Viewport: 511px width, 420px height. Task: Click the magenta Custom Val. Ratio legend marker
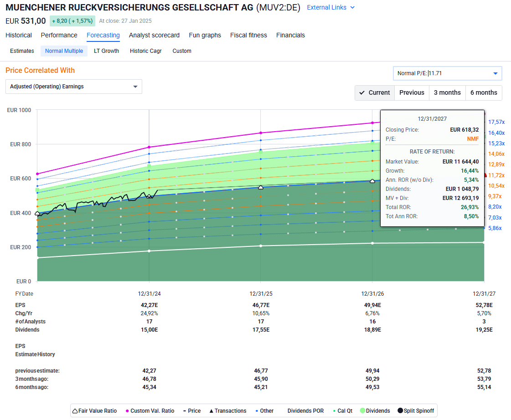127,410
